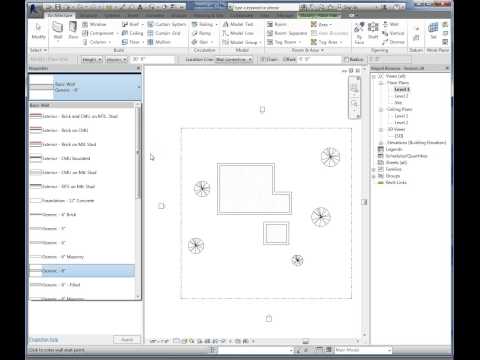Collapse the Ceiling Plans tree node
This screenshot has width=480, height=360.
381,109
